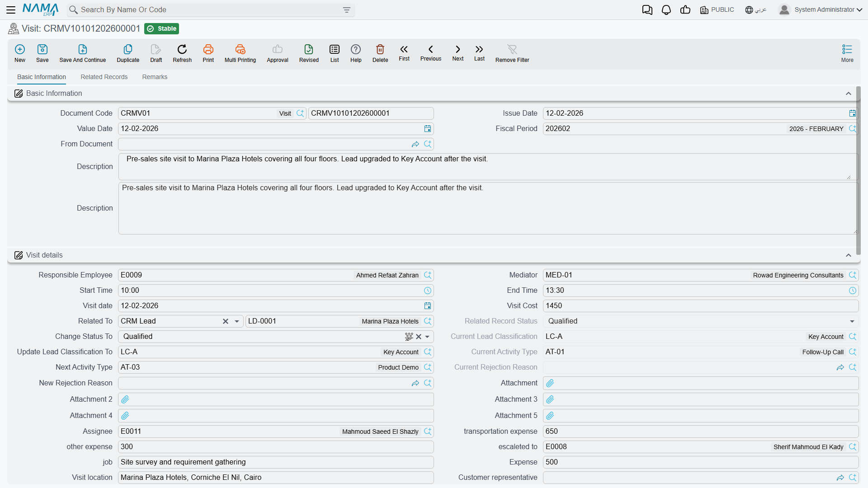Open the chat messages icon

647,10
